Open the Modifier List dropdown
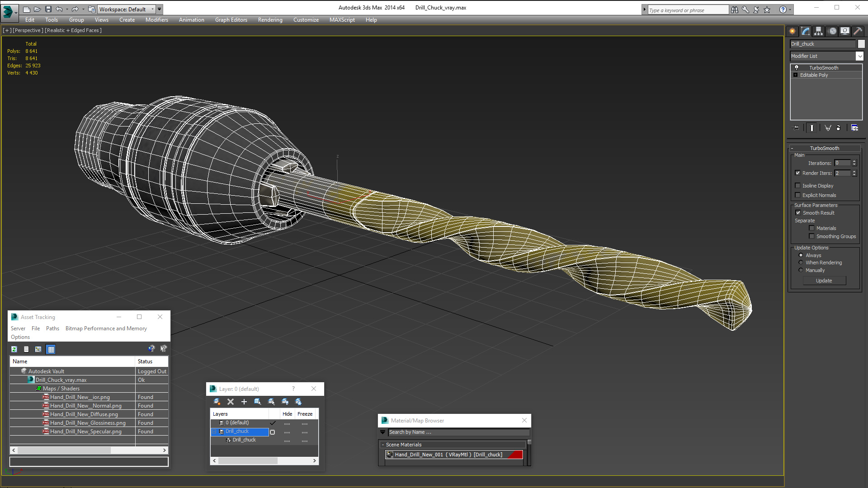 [x=859, y=56]
